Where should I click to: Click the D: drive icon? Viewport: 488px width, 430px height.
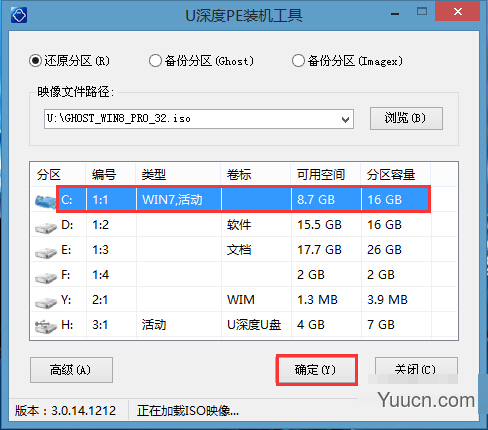tap(46, 228)
